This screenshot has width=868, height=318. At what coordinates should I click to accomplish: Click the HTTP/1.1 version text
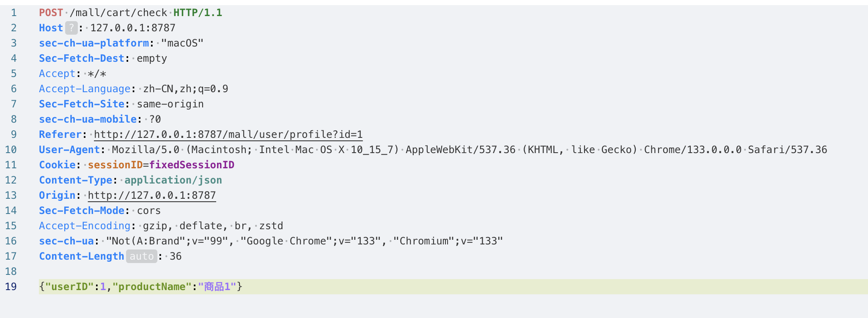[198, 13]
